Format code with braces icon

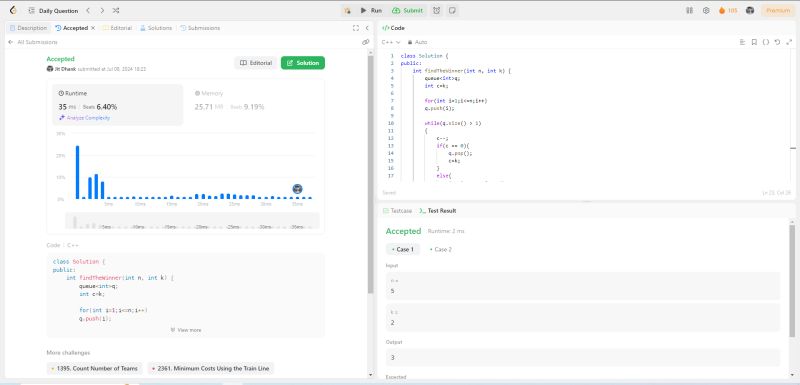tap(765, 42)
